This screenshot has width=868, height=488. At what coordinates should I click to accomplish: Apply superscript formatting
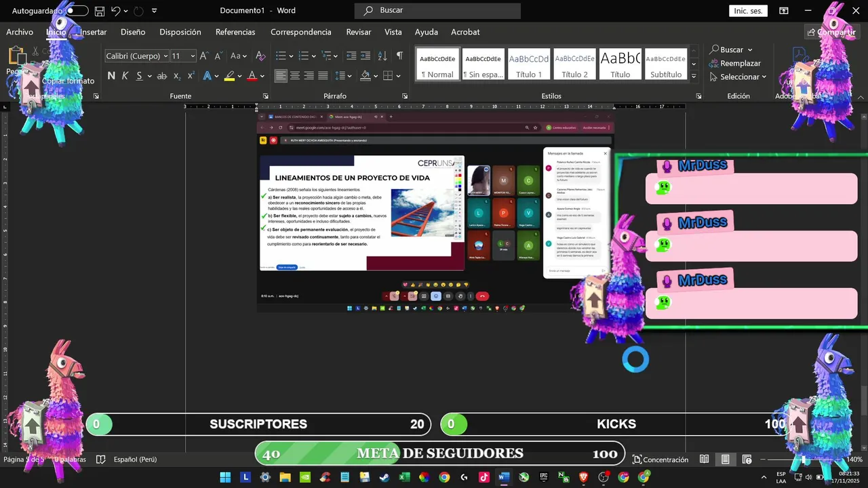point(191,76)
